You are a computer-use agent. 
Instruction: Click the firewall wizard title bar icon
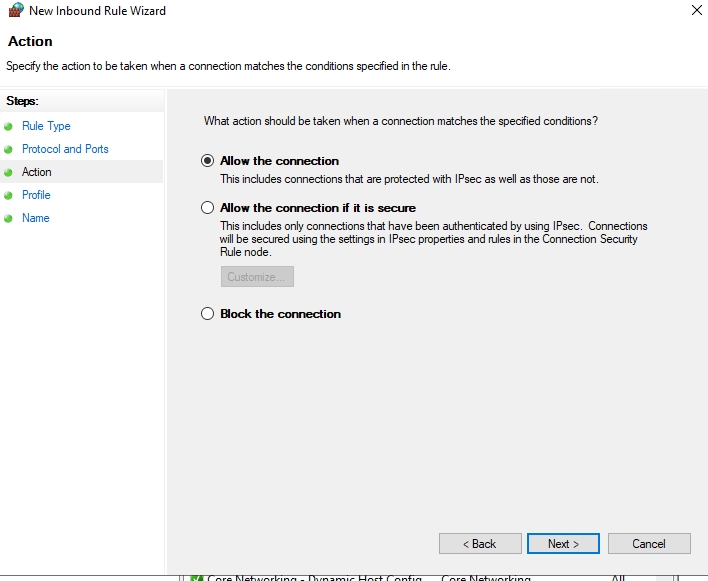click(14, 11)
